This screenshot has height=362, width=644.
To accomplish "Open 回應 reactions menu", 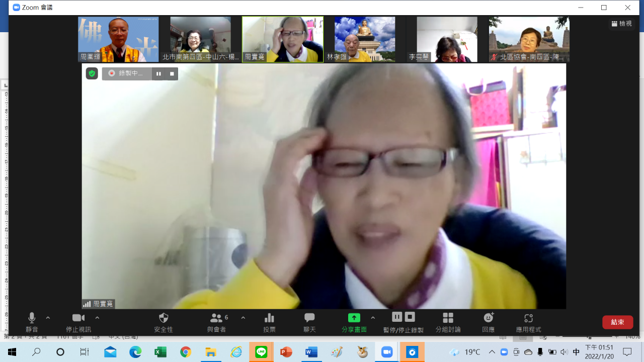I will (x=488, y=322).
